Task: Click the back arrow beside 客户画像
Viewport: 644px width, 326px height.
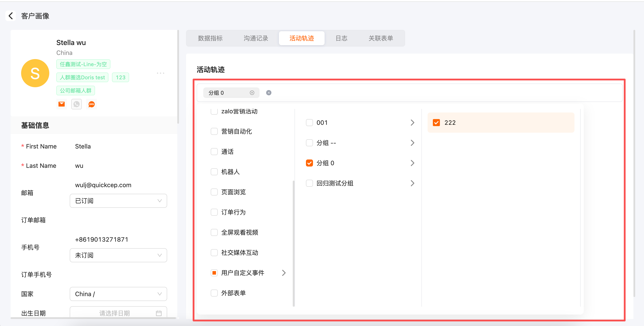Action: click(11, 16)
